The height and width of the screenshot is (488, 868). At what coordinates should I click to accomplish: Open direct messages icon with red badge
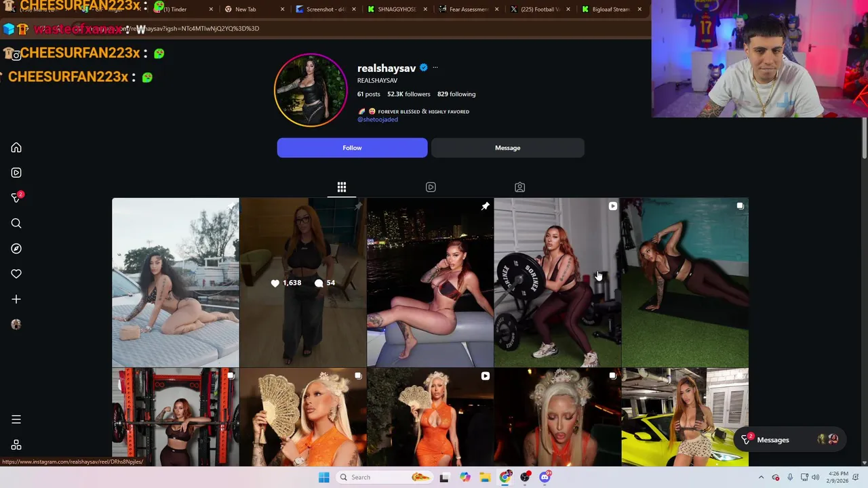[16, 197]
